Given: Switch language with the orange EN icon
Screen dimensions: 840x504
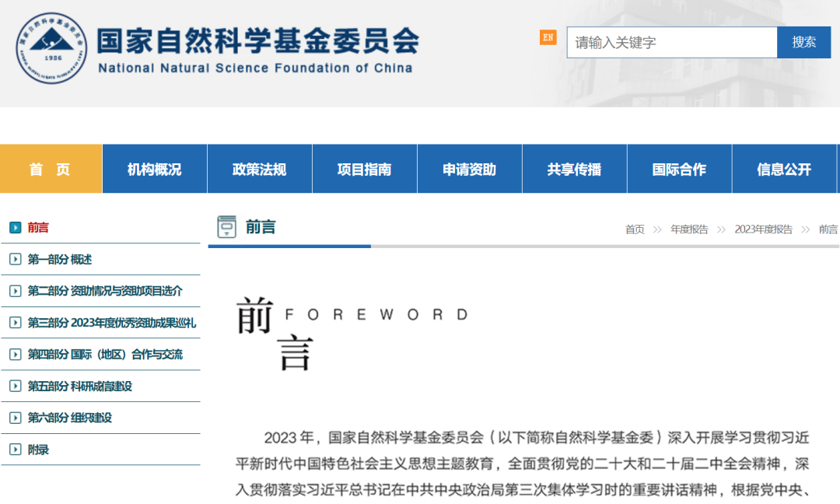Looking at the screenshot, I should 548,37.
